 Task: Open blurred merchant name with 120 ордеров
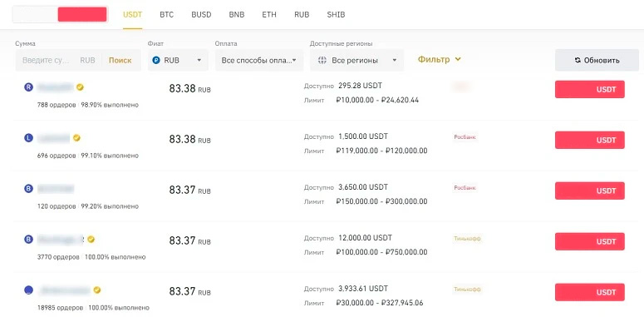point(56,189)
